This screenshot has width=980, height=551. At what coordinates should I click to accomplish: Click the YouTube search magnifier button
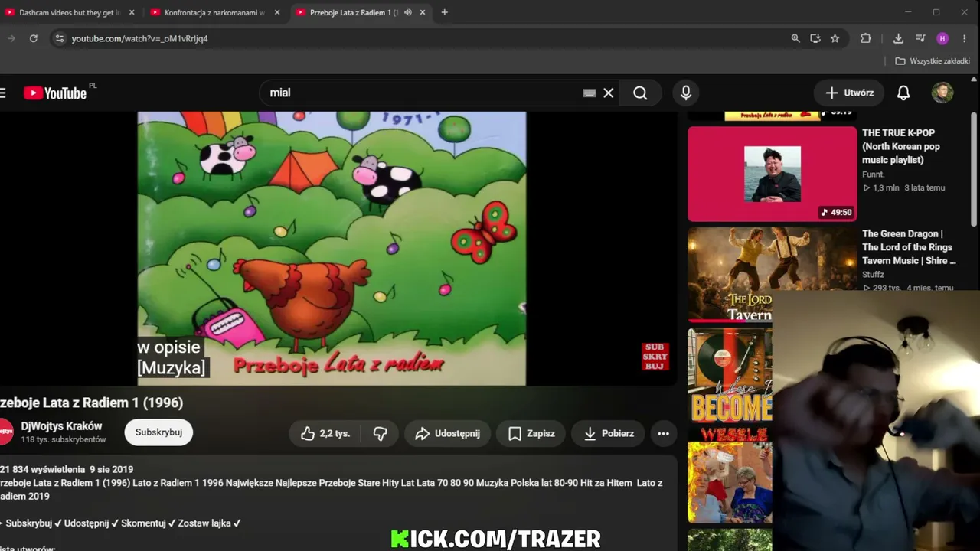[x=640, y=93]
